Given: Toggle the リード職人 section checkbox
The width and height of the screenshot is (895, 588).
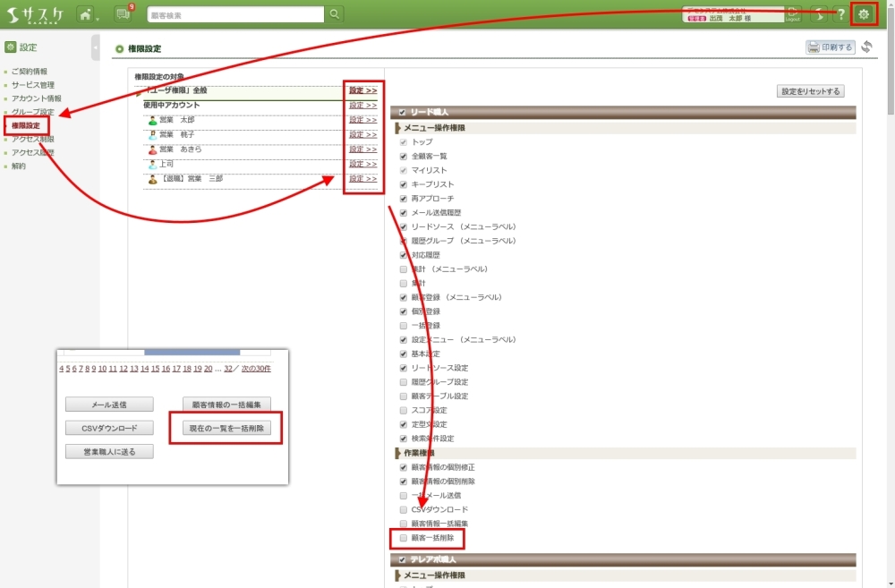Looking at the screenshot, I should point(402,113).
